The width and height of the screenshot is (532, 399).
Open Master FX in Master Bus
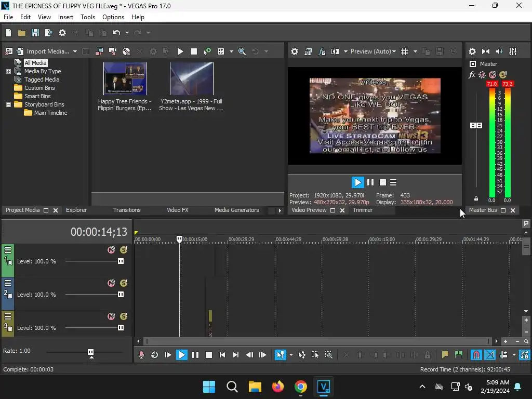coord(472,75)
